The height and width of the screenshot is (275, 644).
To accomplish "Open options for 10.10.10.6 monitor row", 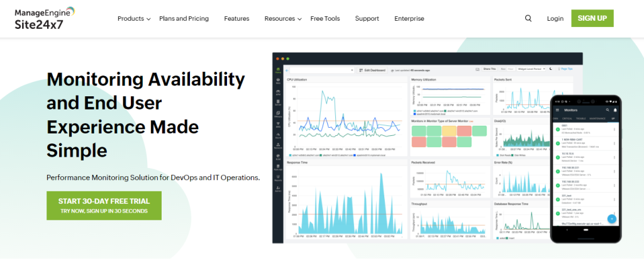I will (614, 157).
